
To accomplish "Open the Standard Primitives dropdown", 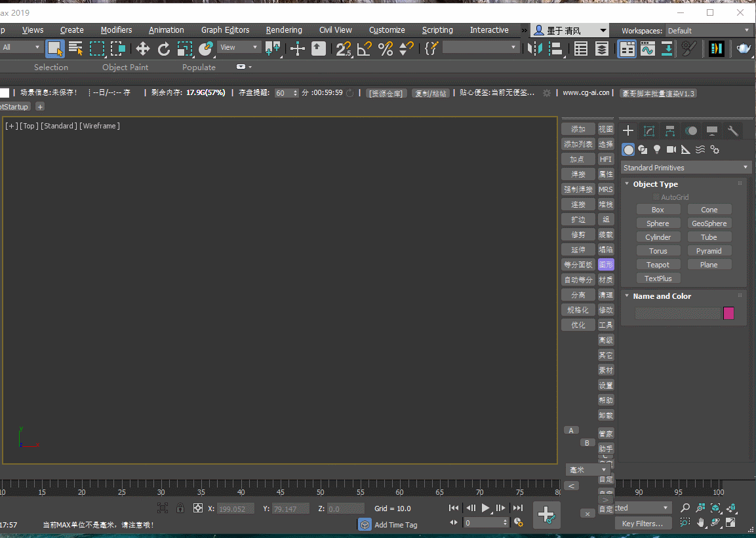I will click(685, 168).
